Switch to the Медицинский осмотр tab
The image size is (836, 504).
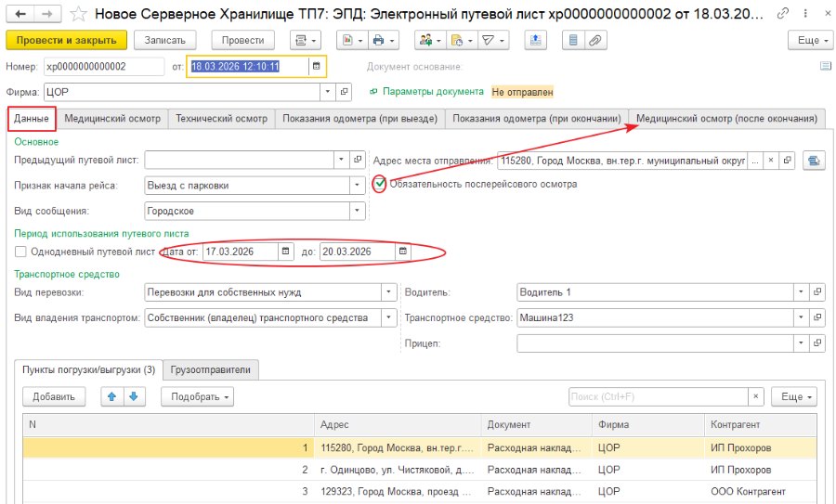pyautogui.click(x=112, y=118)
